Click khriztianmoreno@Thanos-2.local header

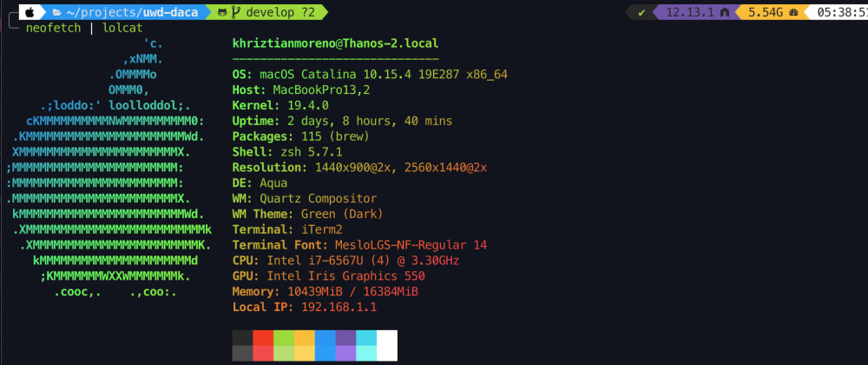[x=335, y=43]
